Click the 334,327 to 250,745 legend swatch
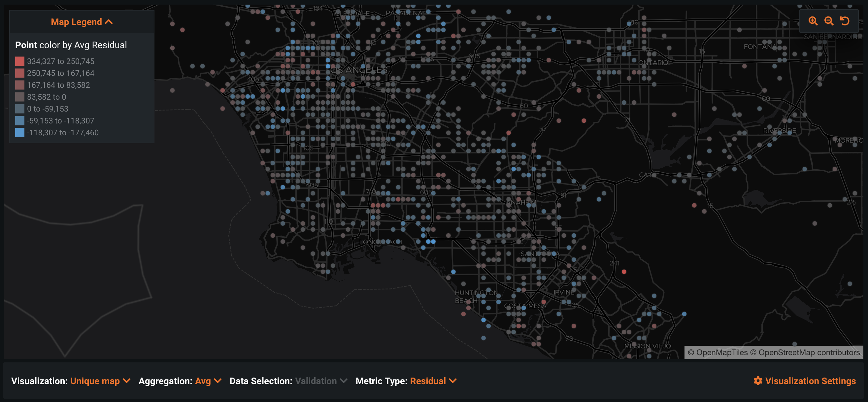The image size is (868, 402). coord(19,61)
